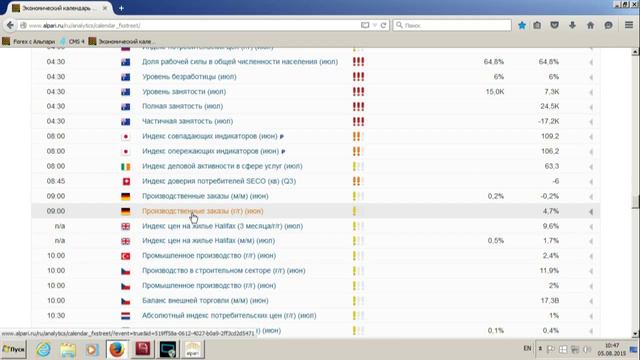Expand row arrow for Частичная занятость

(591, 122)
